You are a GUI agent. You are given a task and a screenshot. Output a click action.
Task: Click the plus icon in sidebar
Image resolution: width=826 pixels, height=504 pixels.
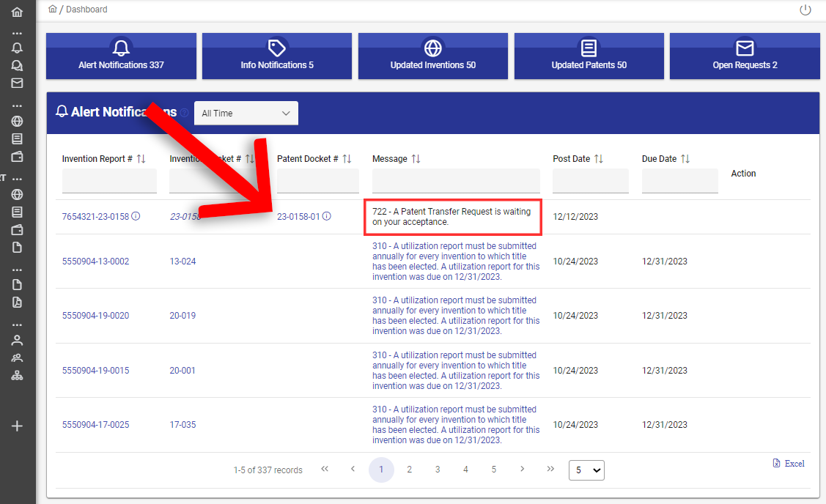click(x=17, y=426)
